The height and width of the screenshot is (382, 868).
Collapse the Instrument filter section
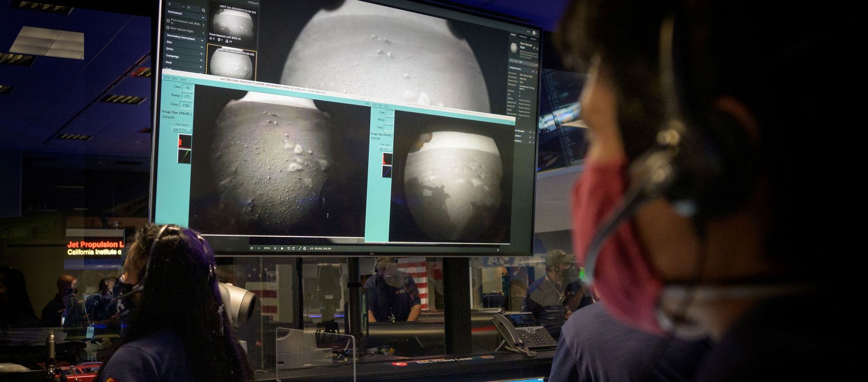click(x=203, y=18)
